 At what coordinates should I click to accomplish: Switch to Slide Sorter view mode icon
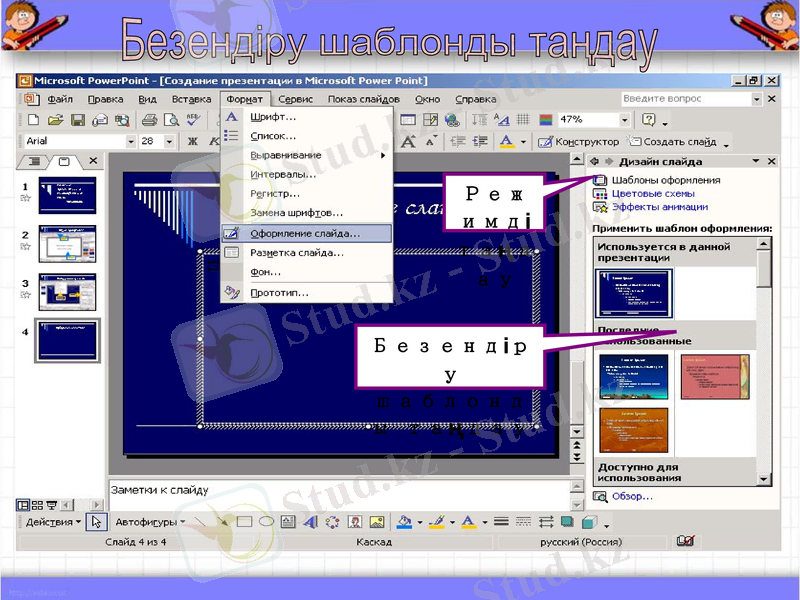[x=37, y=505]
